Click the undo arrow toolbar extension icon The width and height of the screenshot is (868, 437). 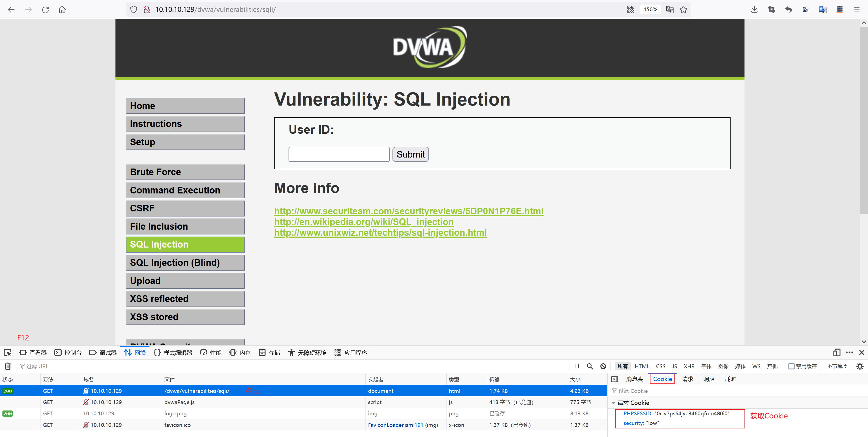point(788,10)
